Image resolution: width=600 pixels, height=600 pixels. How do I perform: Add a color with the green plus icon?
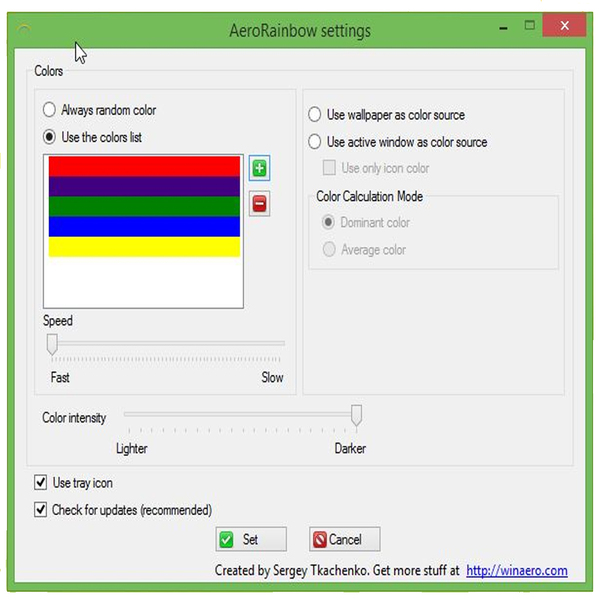259,168
